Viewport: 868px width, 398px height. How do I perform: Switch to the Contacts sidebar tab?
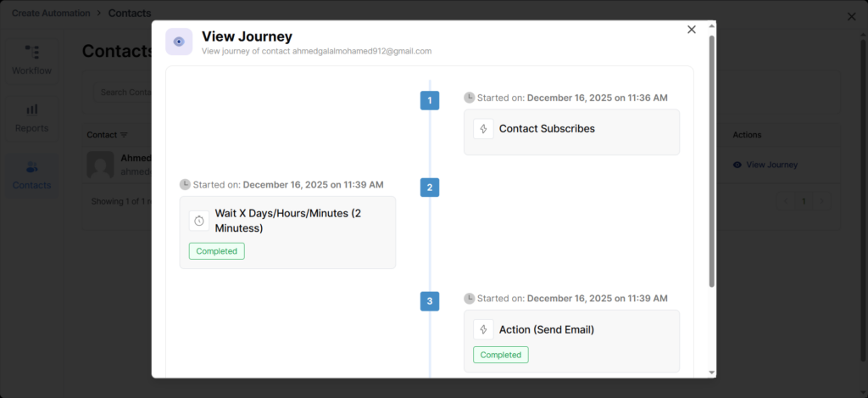pos(31,175)
